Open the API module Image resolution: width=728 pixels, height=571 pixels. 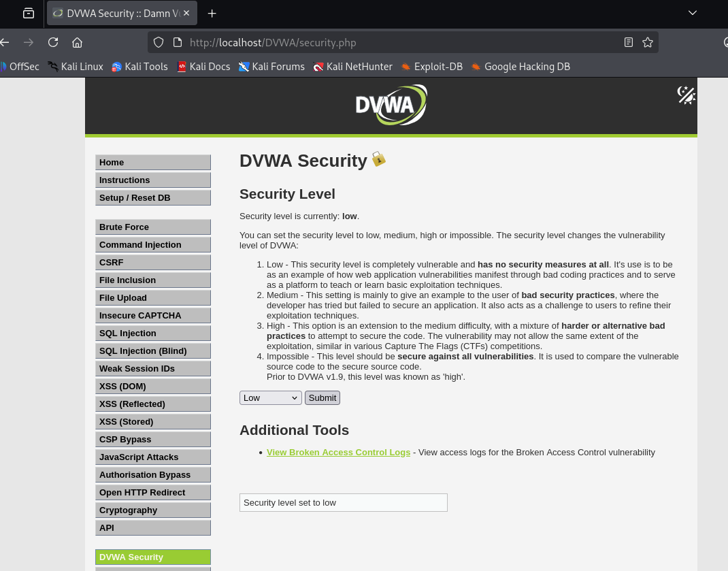coord(153,527)
